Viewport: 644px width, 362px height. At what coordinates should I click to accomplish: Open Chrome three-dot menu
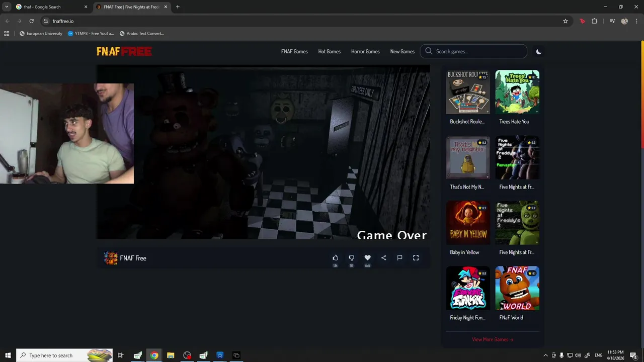click(636, 21)
